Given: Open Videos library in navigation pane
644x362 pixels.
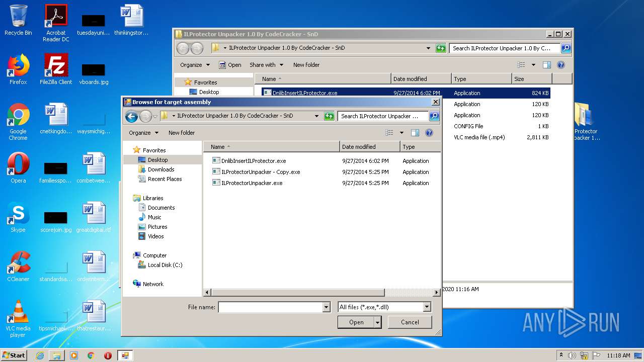Looking at the screenshot, I should click(x=155, y=236).
